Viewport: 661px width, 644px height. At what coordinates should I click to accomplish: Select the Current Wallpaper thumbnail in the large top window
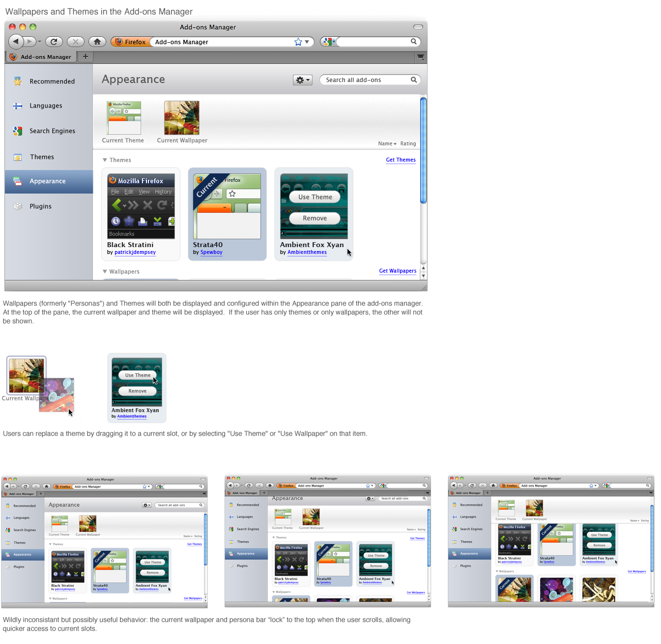pos(182,118)
